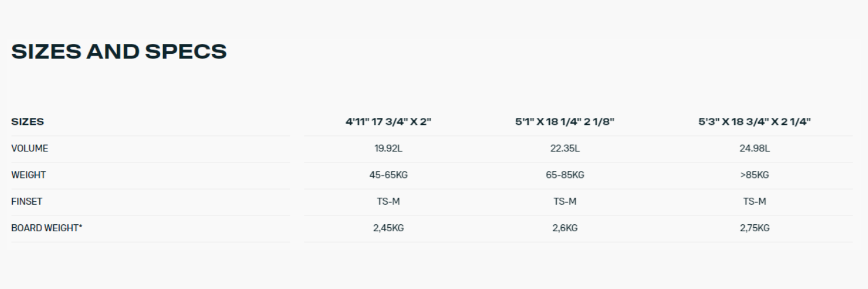Click the 2,45KG board weight
The width and height of the screenshot is (868, 289).
coord(388,228)
